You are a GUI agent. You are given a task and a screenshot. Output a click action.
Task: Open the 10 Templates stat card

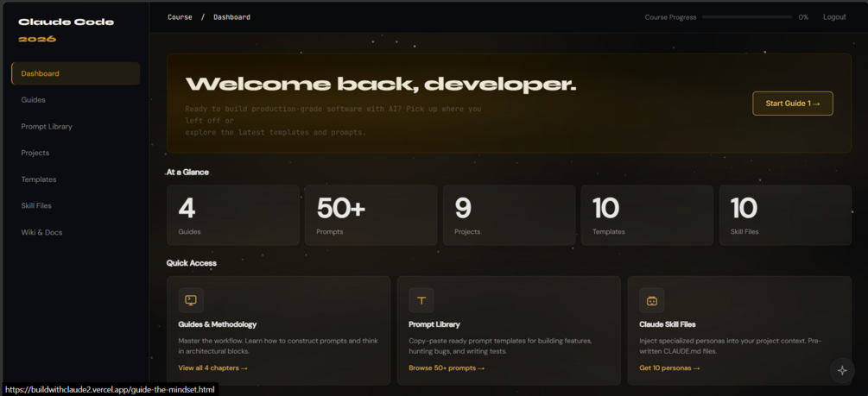tap(647, 215)
